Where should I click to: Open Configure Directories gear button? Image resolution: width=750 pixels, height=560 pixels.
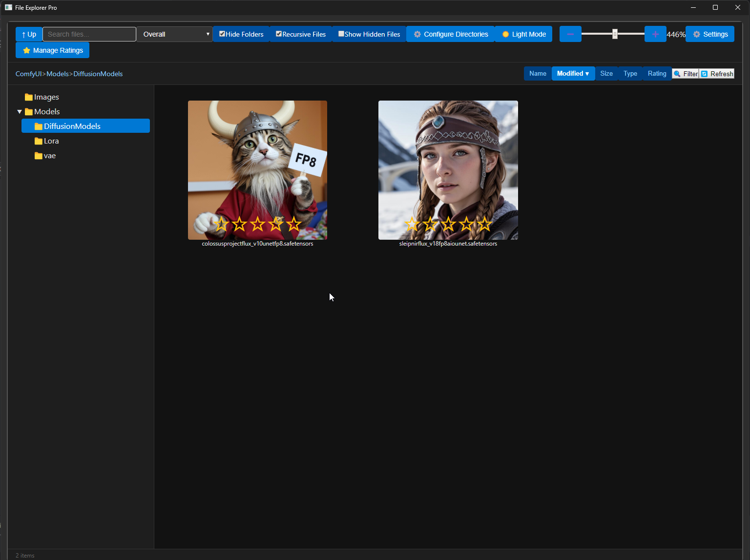pyautogui.click(x=450, y=34)
